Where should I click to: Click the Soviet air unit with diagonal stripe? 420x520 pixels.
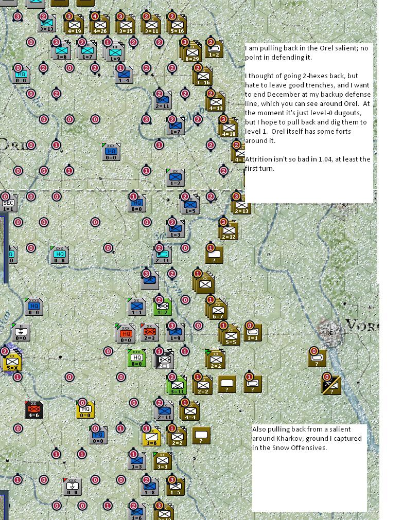[x=331, y=385]
